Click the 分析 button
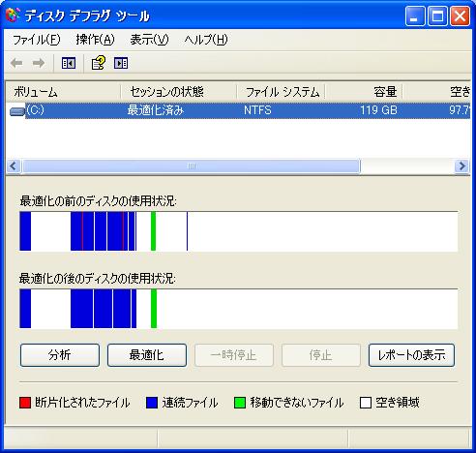476x453 pixels. point(60,355)
